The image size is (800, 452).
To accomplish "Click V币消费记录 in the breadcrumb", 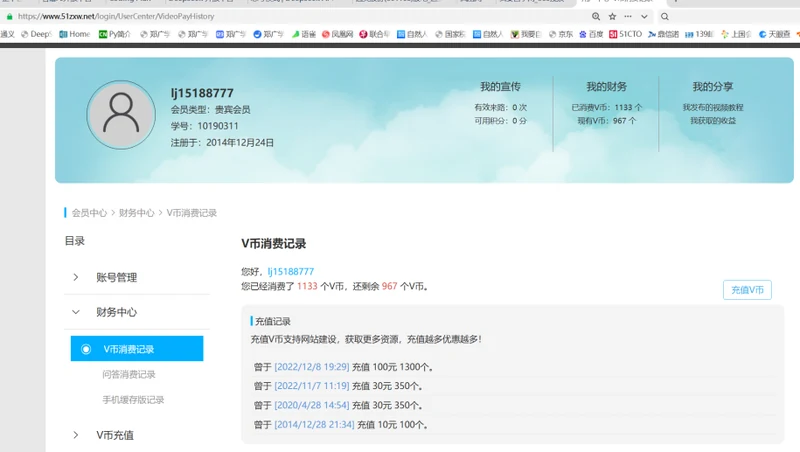I will [x=192, y=213].
